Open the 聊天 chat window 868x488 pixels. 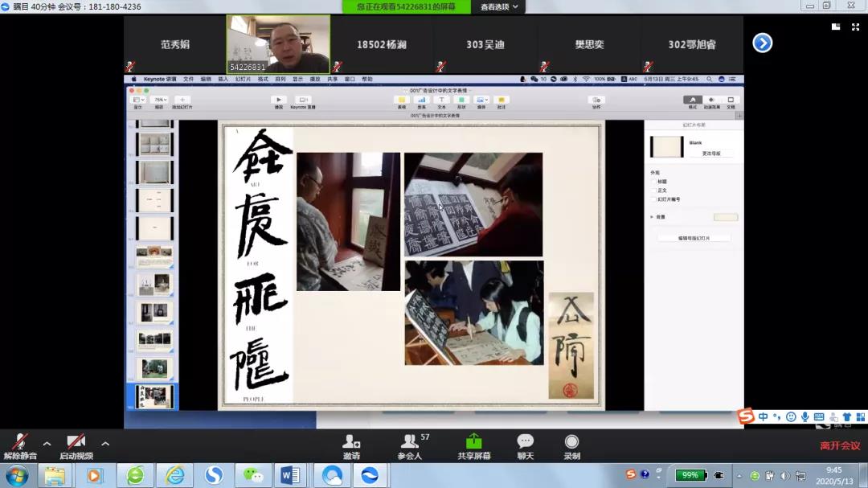(x=525, y=441)
